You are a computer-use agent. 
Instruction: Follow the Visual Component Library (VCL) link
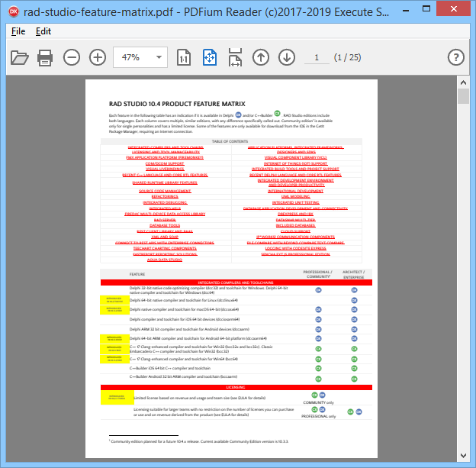pyautogui.click(x=296, y=157)
